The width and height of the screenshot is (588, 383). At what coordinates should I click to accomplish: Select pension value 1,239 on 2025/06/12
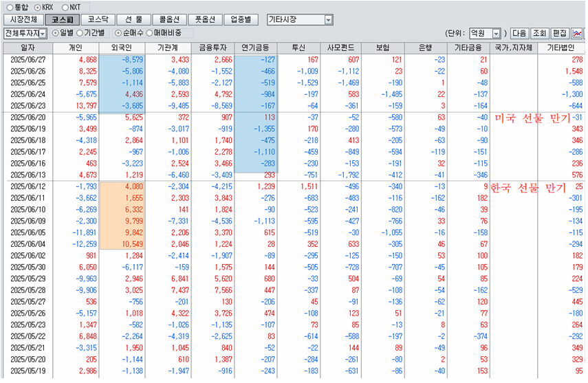(x=266, y=186)
